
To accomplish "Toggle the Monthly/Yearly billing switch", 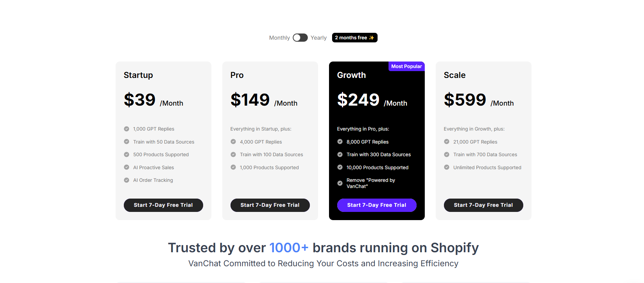I will [300, 38].
